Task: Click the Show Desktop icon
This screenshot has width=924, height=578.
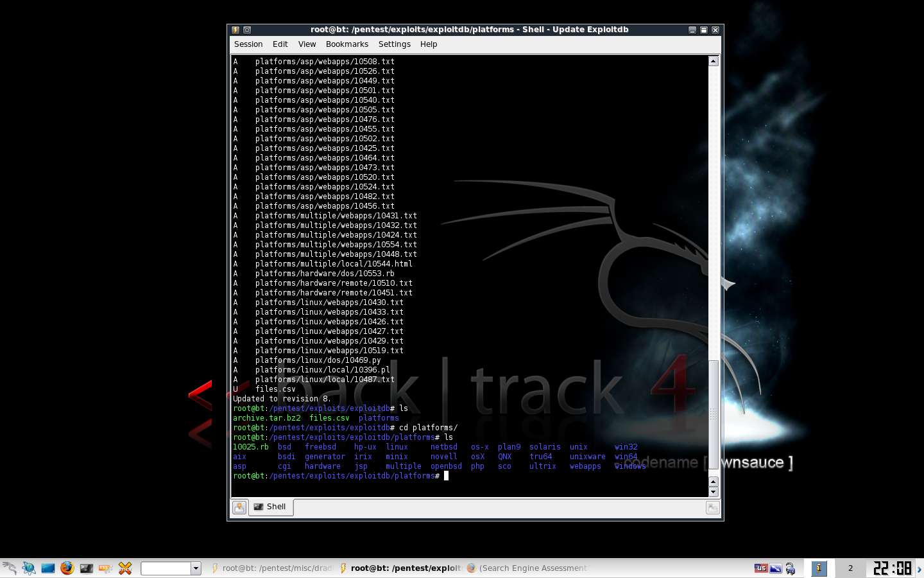Action: (x=48, y=568)
